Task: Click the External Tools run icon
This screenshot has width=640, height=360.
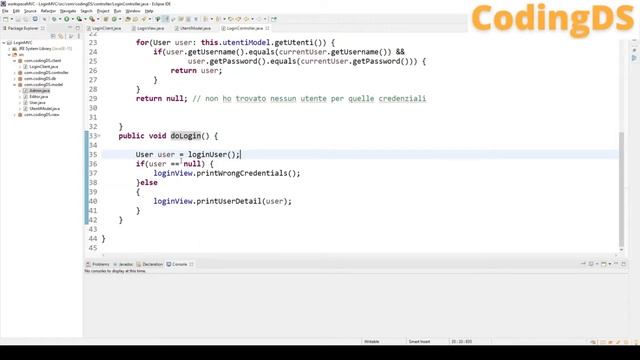Action: 92,19
